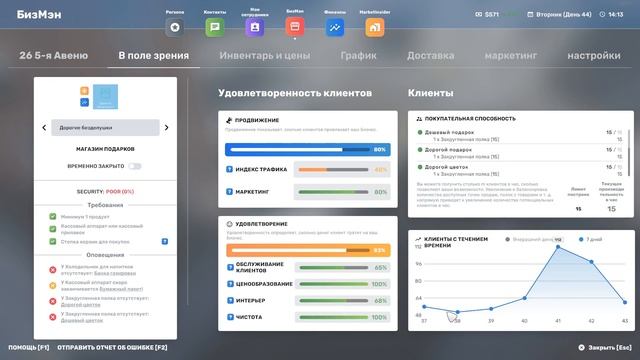The height and width of the screenshot is (360, 640).
Task: Click the small orange icon beside the shop thumbnail
Action: (x=84, y=91)
